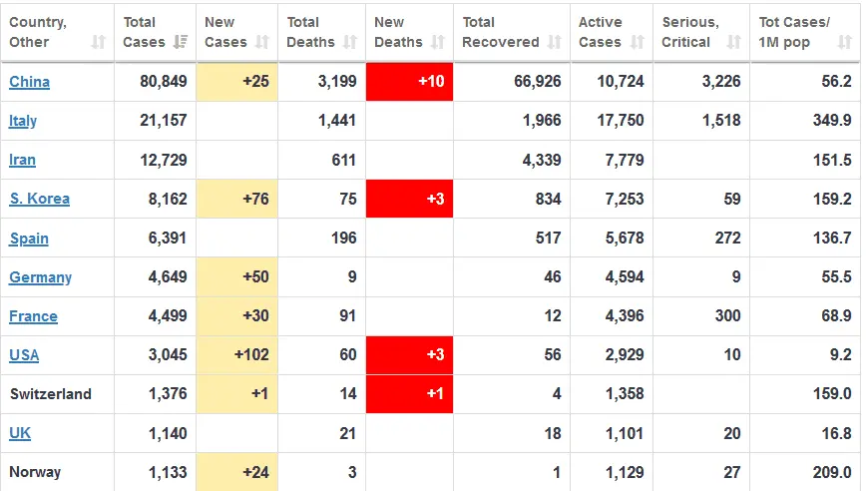Open S. Korea details link
The image size is (868, 491).
[39, 199]
